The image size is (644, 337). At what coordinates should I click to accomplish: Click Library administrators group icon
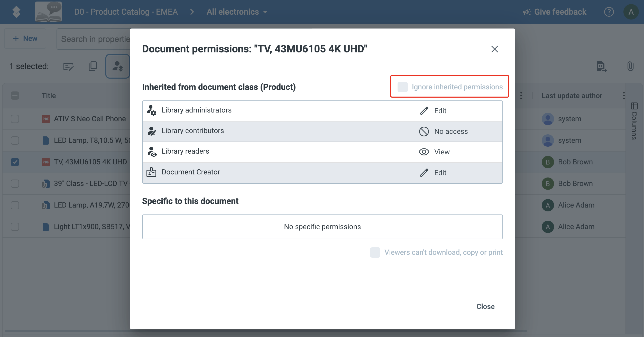(x=152, y=110)
